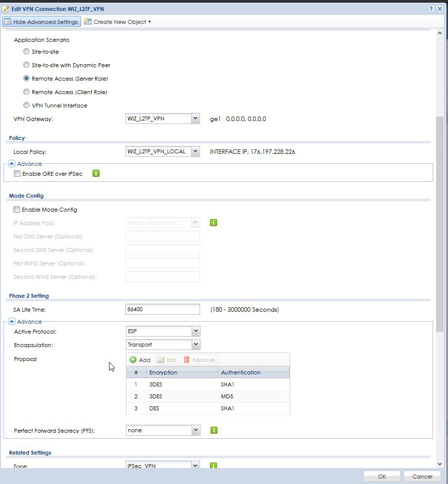Open the Create New Object menu
448x484 pixels.
[x=117, y=22]
